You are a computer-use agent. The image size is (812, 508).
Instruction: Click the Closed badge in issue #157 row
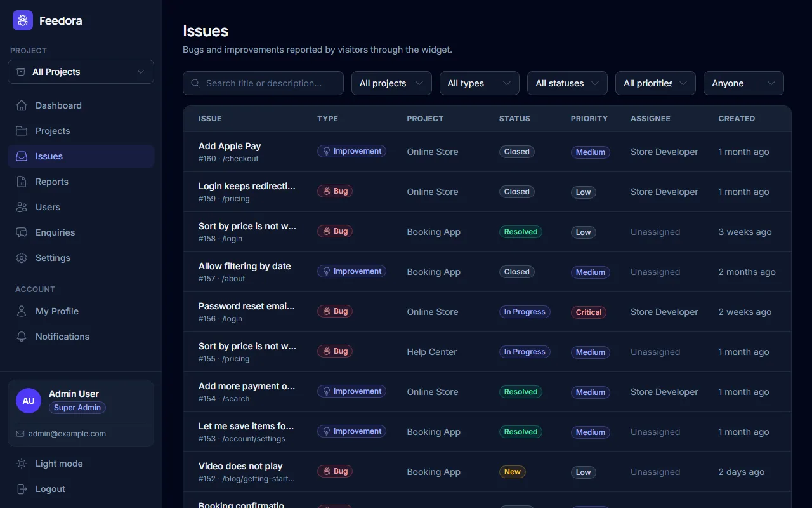click(x=517, y=272)
